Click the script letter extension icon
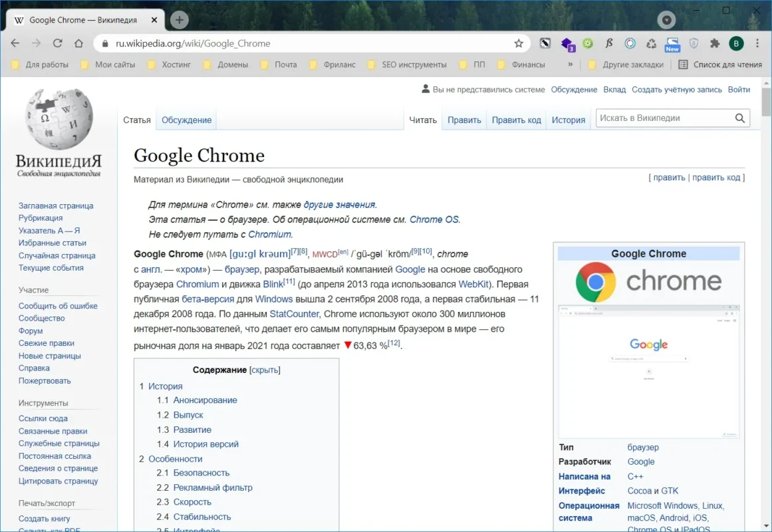 609,43
